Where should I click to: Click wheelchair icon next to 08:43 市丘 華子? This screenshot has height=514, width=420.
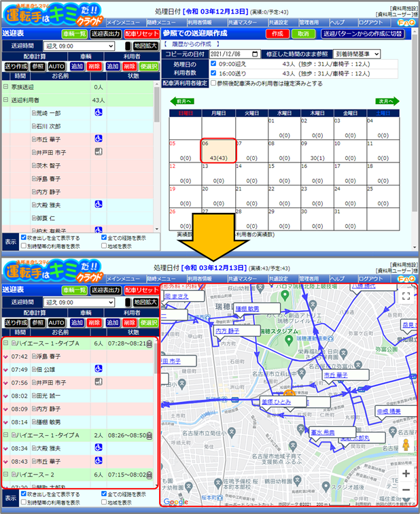point(99,460)
